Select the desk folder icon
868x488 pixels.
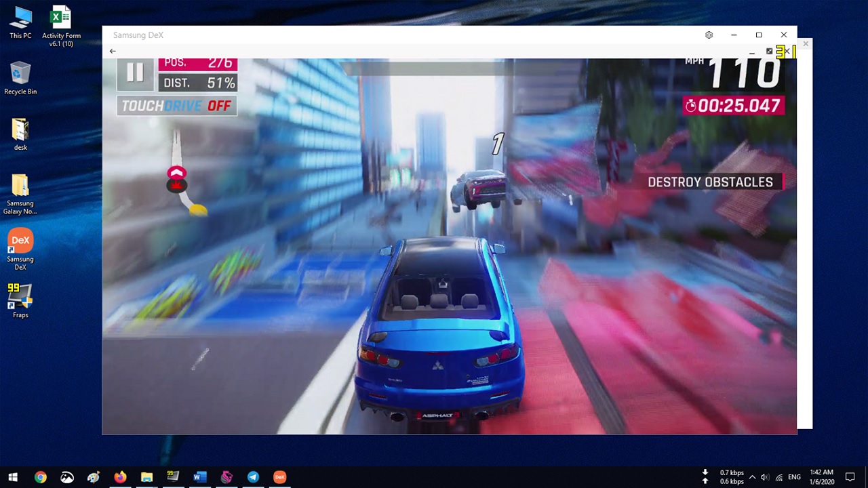[20, 134]
